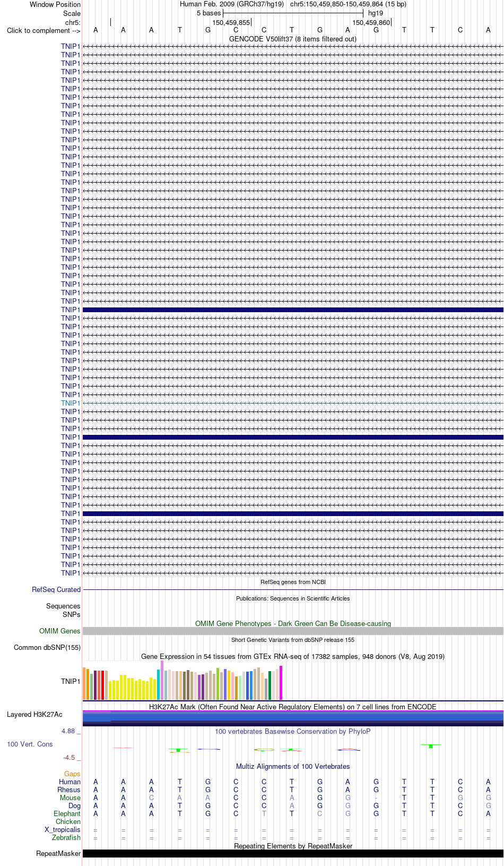Open the GTEx Gene Expression track title
Viewport: 504px width, 866px height.
click(x=293, y=656)
